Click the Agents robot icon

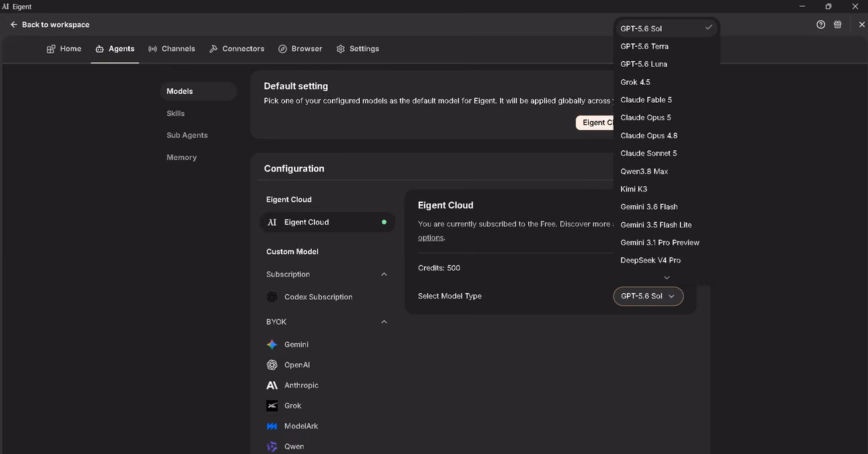pyautogui.click(x=99, y=49)
